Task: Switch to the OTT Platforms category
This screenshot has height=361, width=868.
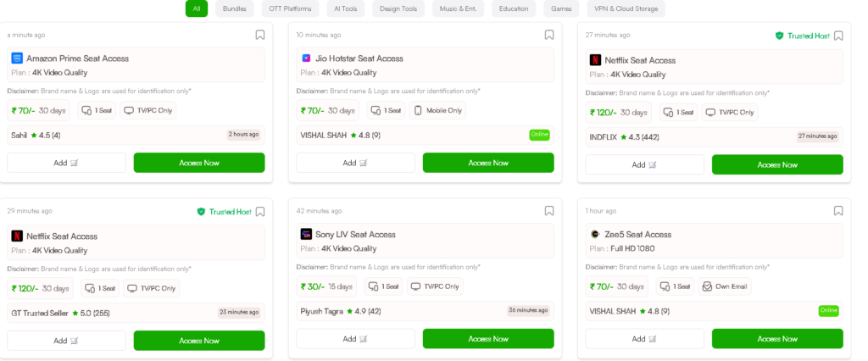Action: click(x=290, y=8)
